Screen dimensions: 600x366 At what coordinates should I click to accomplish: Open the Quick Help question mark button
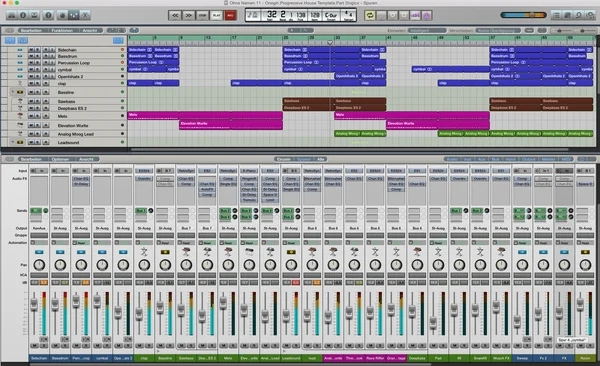[x=48, y=15]
